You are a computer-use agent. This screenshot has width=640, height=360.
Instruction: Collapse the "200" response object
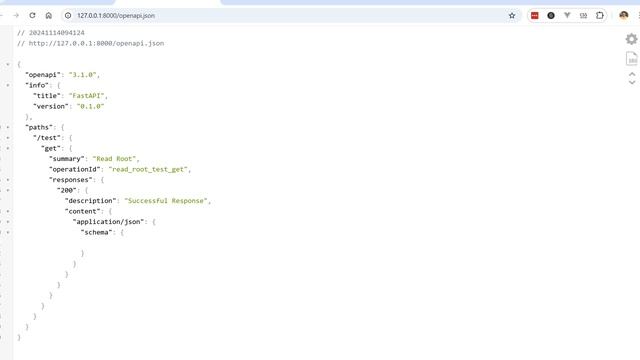click(x=8, y=191)
